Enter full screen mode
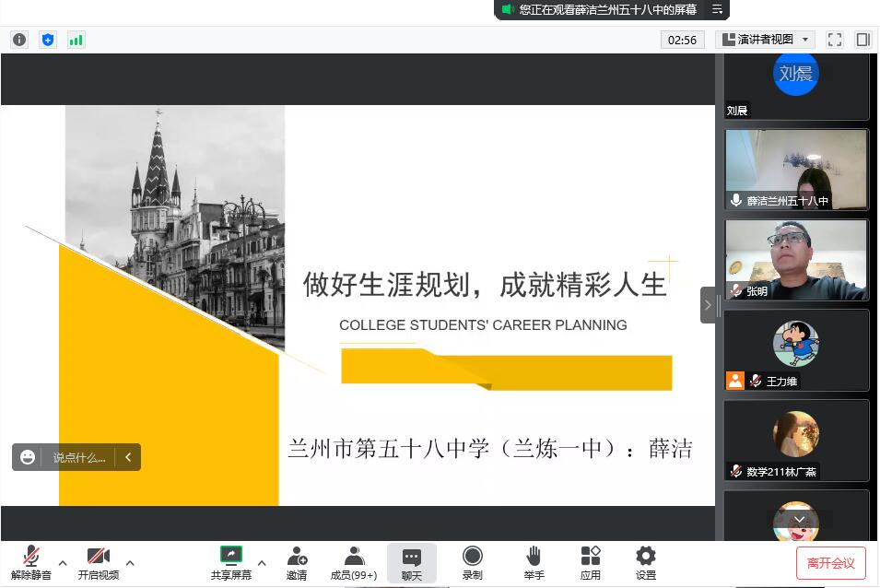Screen dimensions: 880x588 [x=835, y=40]
